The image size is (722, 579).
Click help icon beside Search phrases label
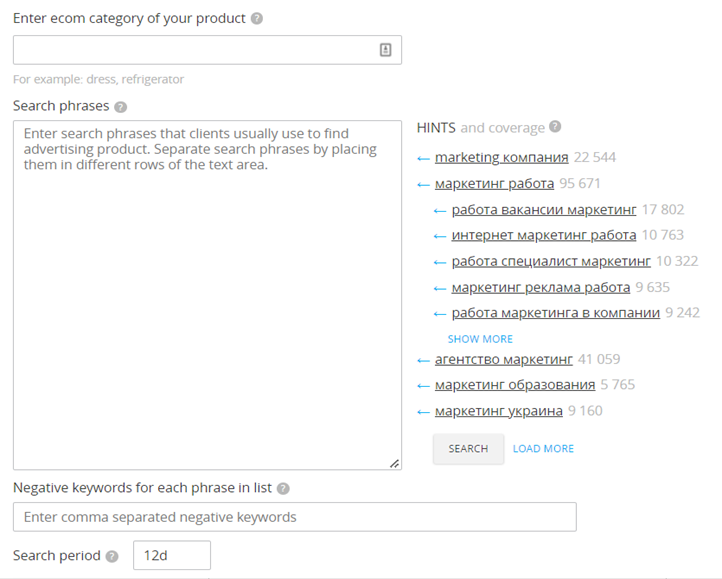tap(121, 106)
